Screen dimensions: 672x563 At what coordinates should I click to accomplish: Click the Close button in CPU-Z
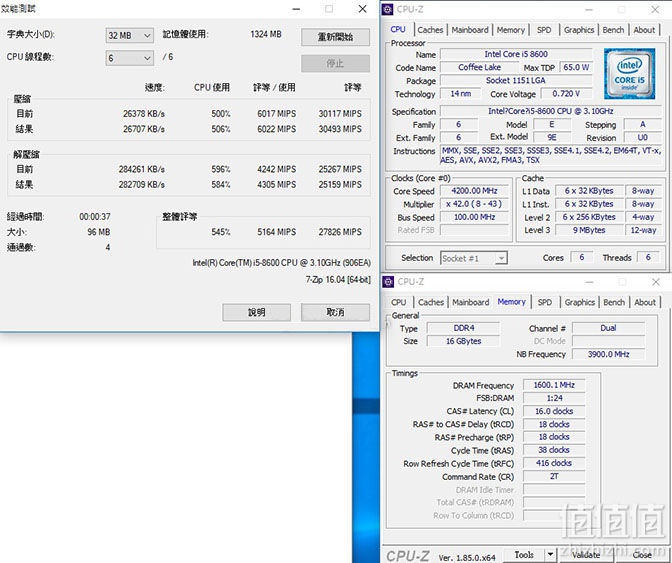coord(642,555)
